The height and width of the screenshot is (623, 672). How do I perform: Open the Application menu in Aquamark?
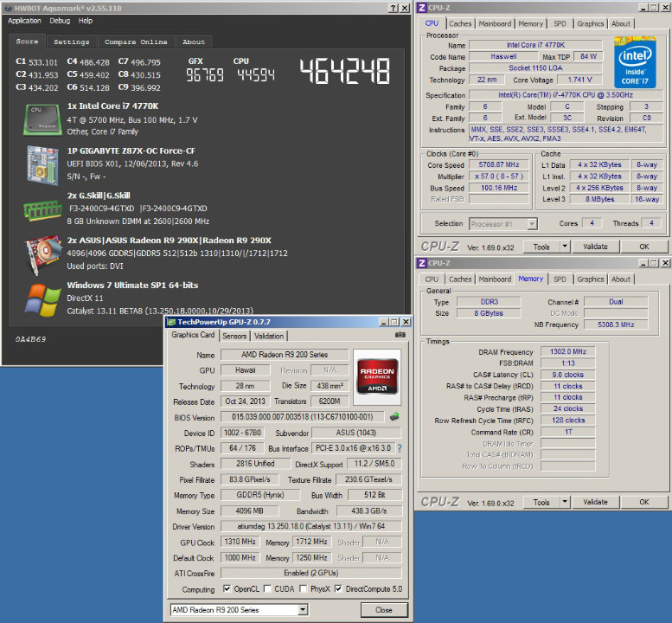[x=24, y=21]
